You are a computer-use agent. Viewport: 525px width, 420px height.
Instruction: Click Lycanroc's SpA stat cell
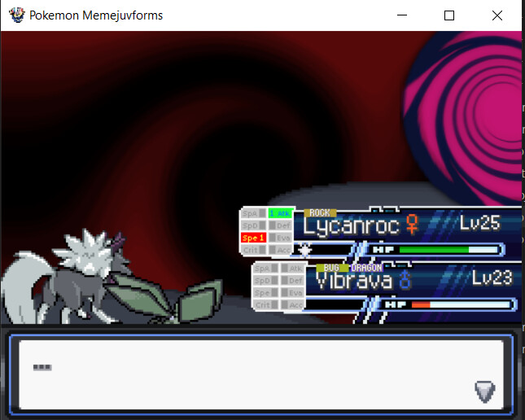point(253,213)
